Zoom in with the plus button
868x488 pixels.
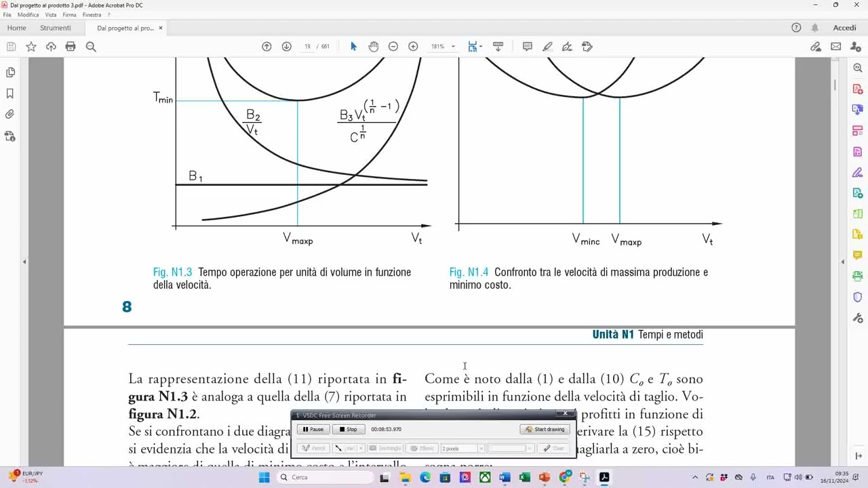pos(413,47)
